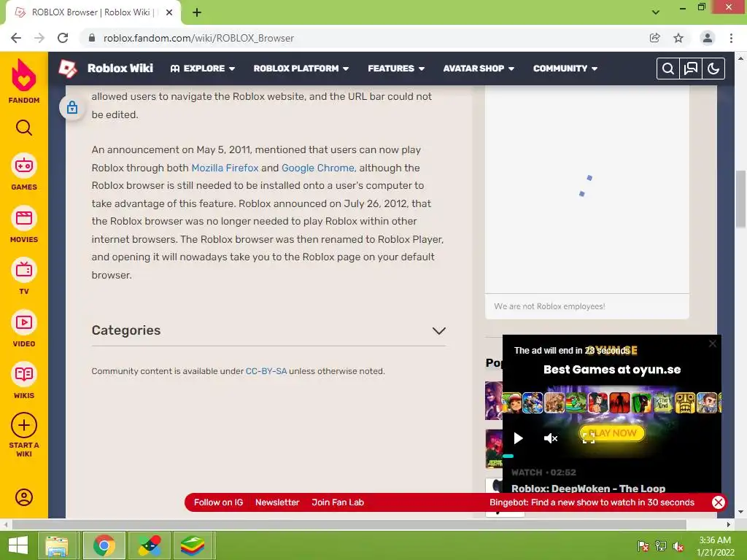Open the tab search chevron in title bar
Viewport: 747px width, 560px height.
point(656,12)
